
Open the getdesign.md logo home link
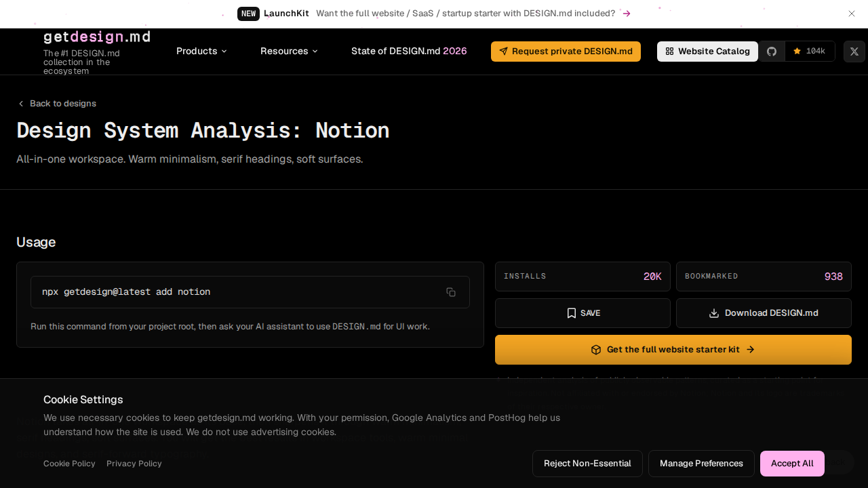[97, 37]
